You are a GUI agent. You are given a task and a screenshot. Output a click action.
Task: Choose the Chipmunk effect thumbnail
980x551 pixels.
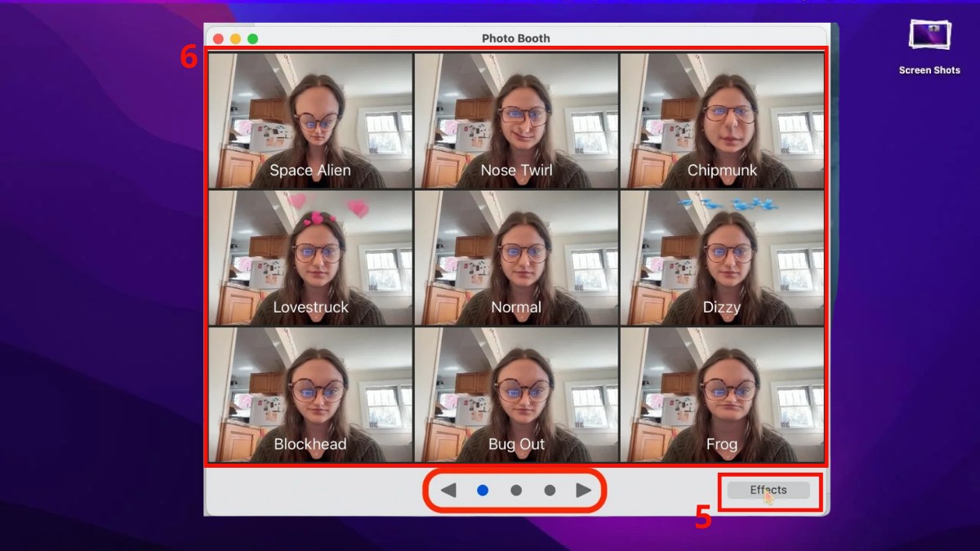click(x=722, y=121)
